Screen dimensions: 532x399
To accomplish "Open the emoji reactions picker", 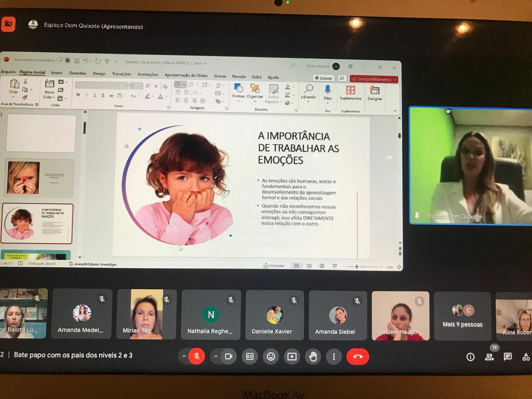I will tap(271, 357).
